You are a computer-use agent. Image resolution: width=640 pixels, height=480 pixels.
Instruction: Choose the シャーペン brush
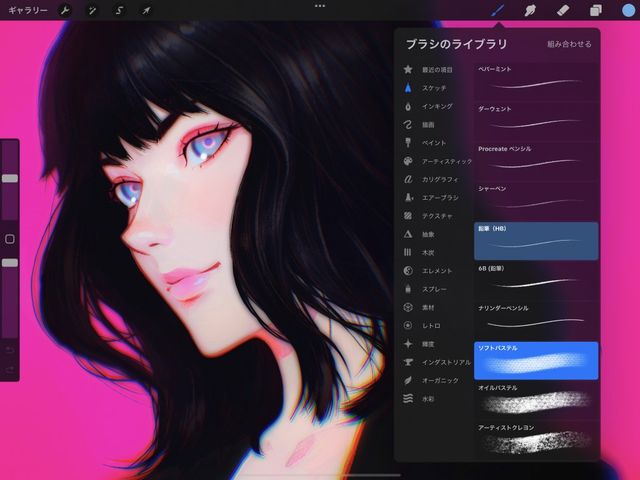click(536, 201)
